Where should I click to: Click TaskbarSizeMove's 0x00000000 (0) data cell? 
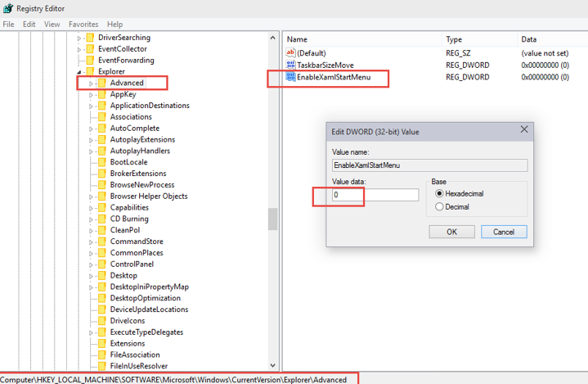545,65
